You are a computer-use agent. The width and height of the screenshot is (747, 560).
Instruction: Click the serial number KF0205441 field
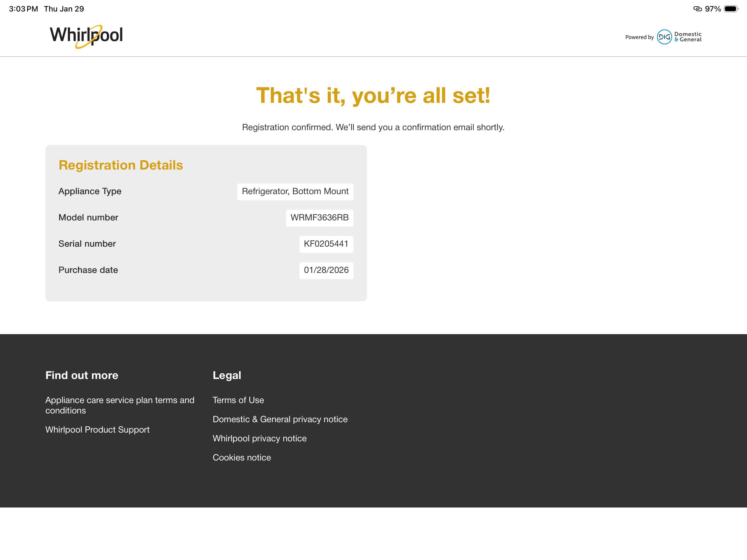[326, 244]
